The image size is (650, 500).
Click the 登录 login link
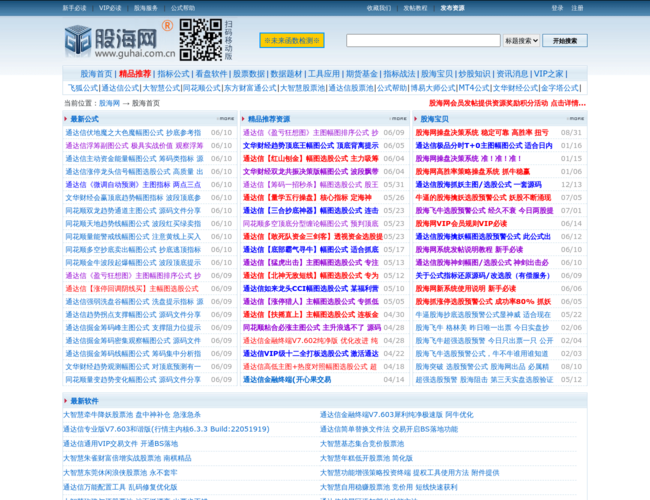pyautogui.click(x=557, y=8)
